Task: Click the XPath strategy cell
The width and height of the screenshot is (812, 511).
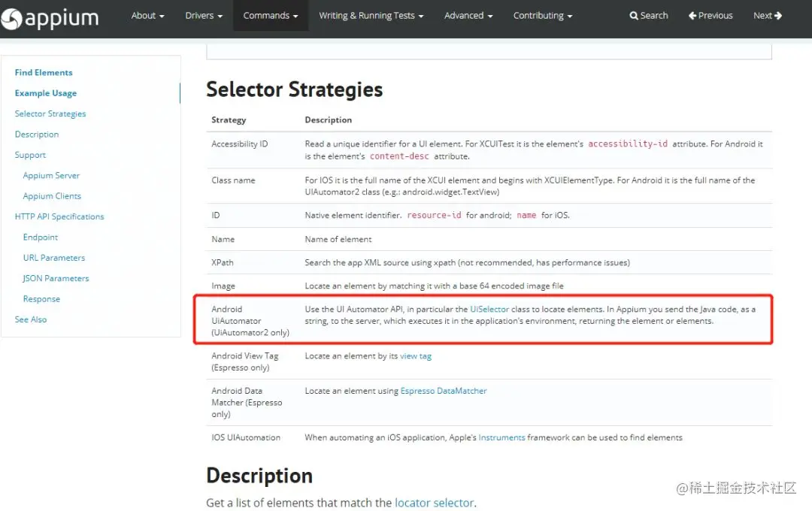Action: (x=222, y=262)
